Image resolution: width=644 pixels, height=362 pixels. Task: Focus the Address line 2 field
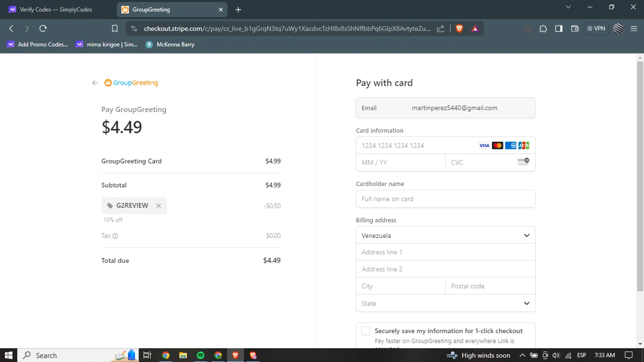pos(446,269)
